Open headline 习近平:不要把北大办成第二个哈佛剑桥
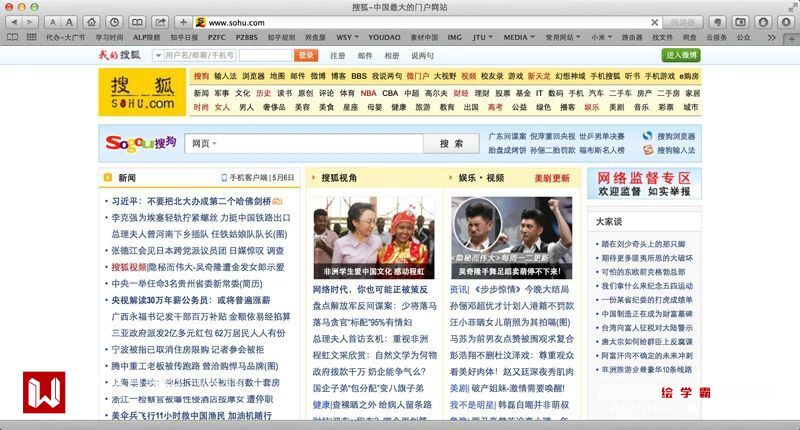The image size is (800, 430). 191,201
